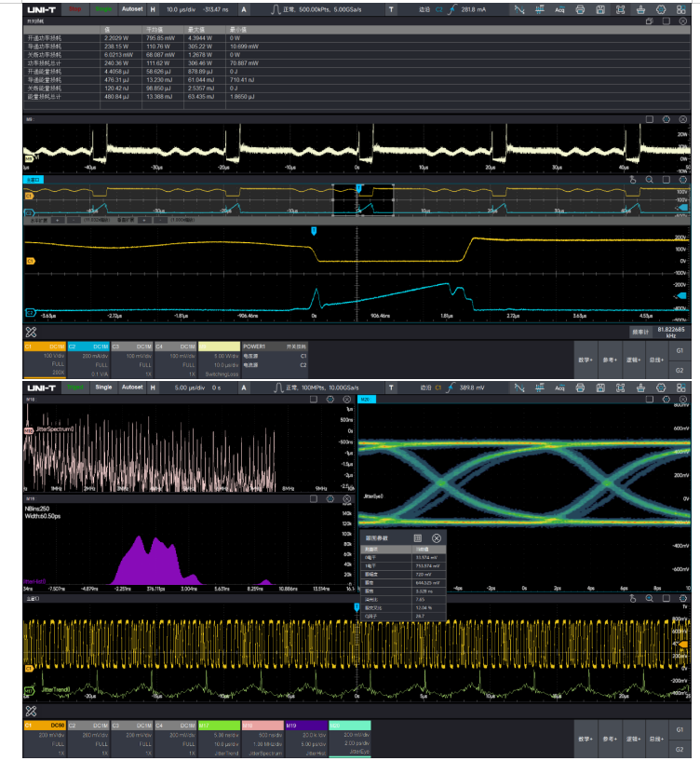Toggle the green M17 JitterTrend tile
This screenshot has width=700, height=761.
pos(218,738)
